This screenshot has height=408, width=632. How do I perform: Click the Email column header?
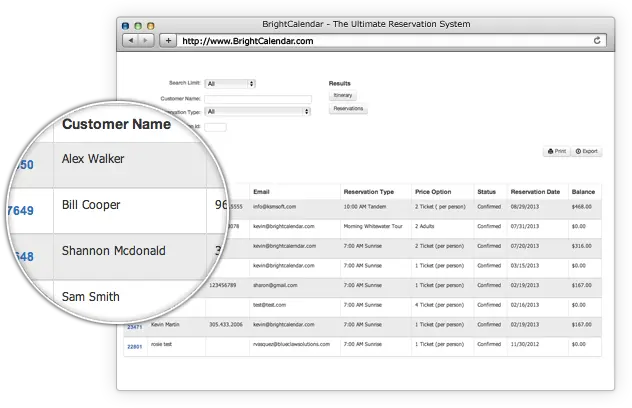(x=262, y=191)
